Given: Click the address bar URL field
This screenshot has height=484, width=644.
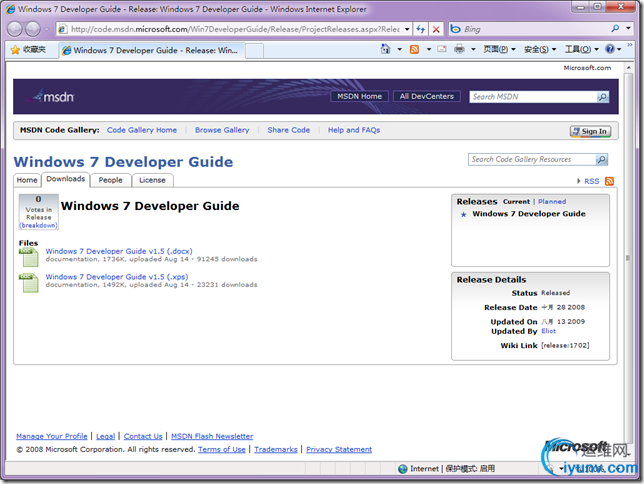Looking at the screenshot, I should coord(234,29).
